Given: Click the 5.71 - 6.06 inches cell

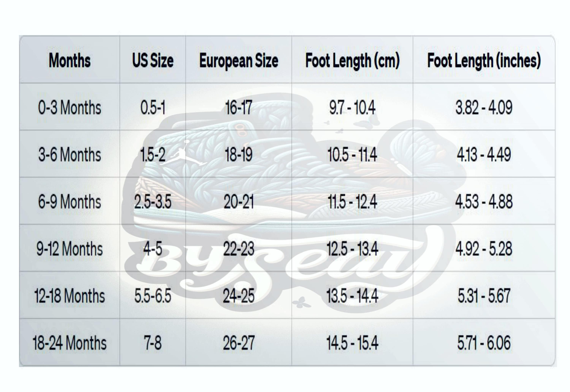Looking at the screenshot, I should [484, 343].
